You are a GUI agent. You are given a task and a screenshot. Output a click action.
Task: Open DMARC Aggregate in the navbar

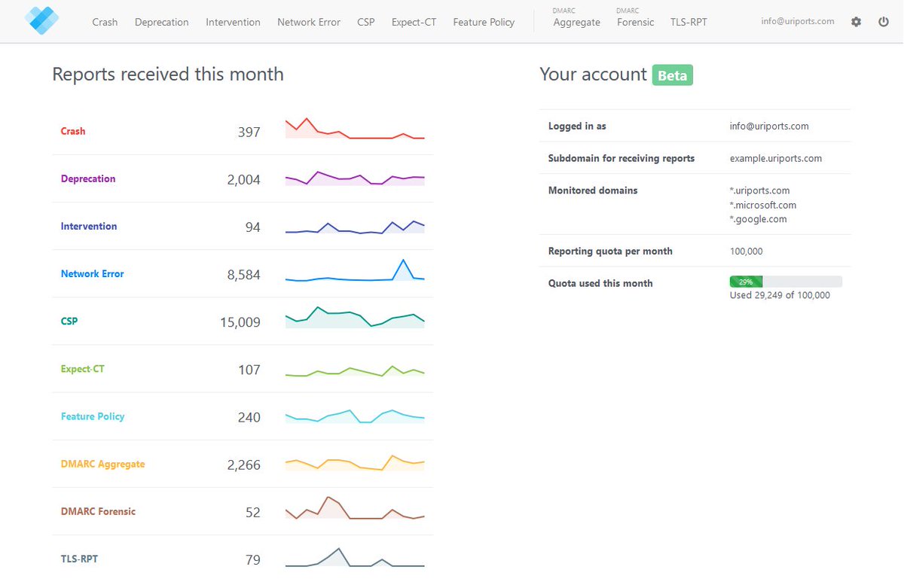tap(576, 18)
